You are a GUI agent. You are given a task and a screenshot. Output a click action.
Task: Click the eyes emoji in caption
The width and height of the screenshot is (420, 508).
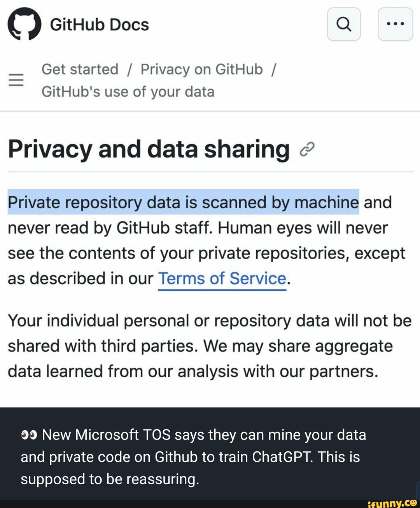(29, 435)
